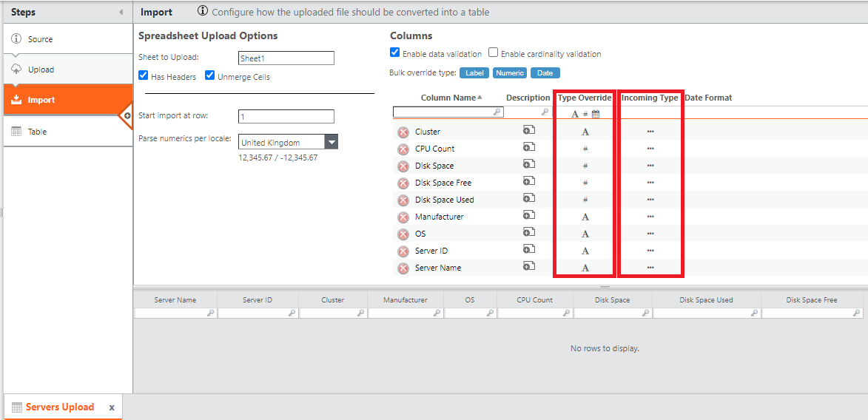Image resolution: width=868 pixels, height=420 pixels.
Task: Remove the Cluster column
Action: [403, 132]
